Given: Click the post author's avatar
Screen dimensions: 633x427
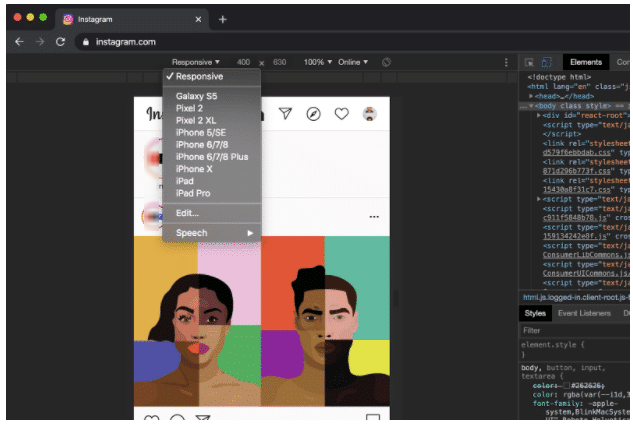Looking at the screenshot, I should pyautogui.click(x=153, y=216).
